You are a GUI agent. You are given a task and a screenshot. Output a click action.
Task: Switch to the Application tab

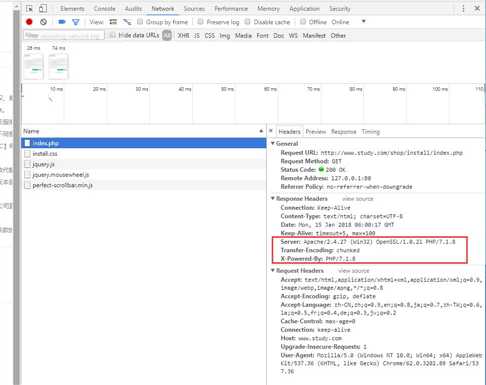[304, 9]
